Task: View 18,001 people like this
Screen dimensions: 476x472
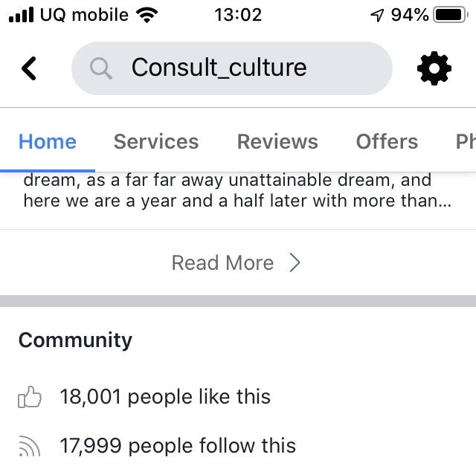Action: point(165,397)
